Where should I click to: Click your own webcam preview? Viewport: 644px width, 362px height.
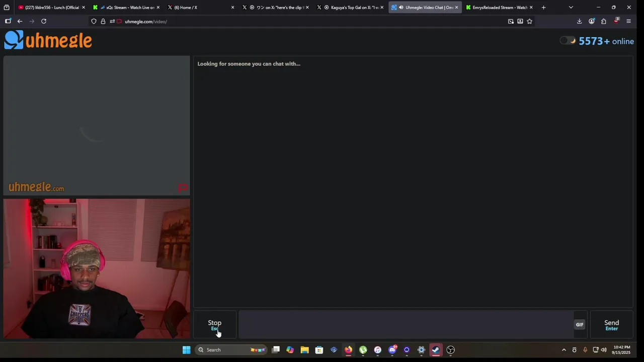click(x=97, y=268)
